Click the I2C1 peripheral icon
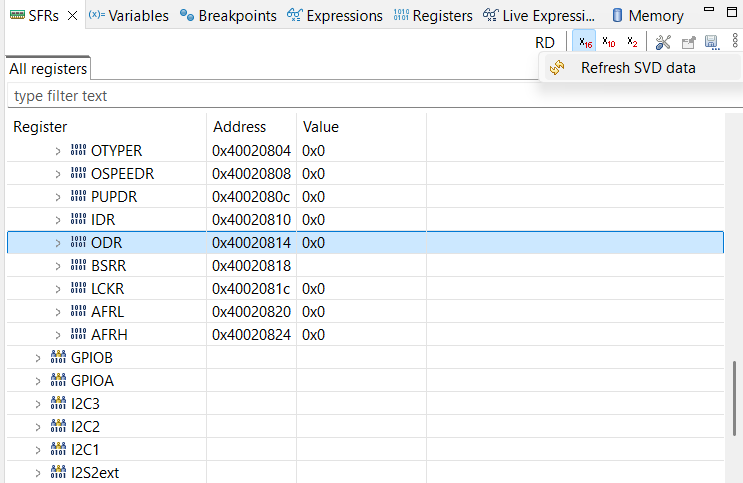 [58, 449]
